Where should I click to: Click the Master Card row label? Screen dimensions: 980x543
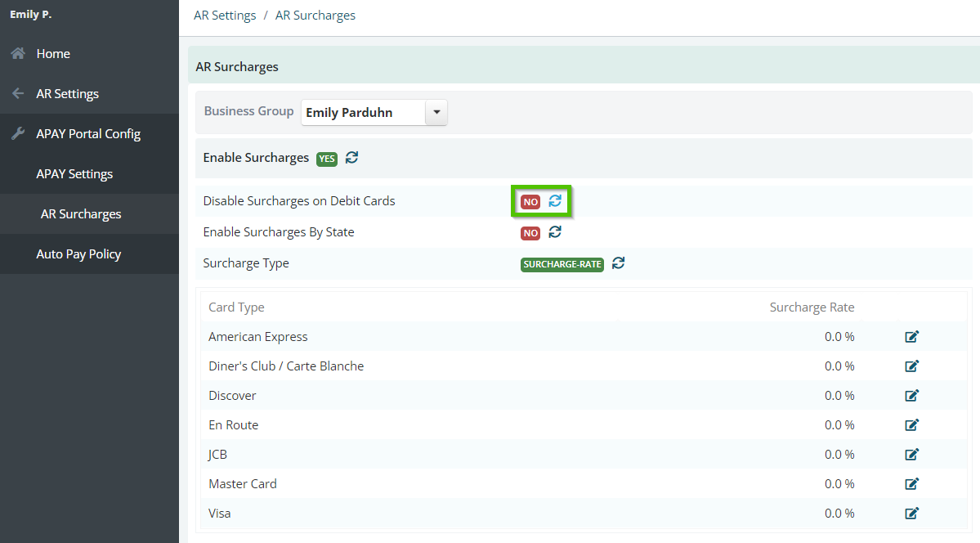[x=243, y=483]
